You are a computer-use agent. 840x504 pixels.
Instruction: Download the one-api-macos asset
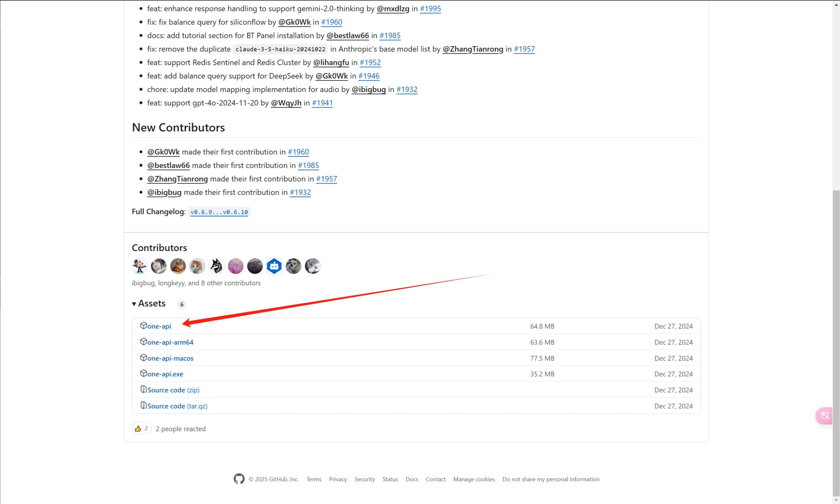point(170,358)
